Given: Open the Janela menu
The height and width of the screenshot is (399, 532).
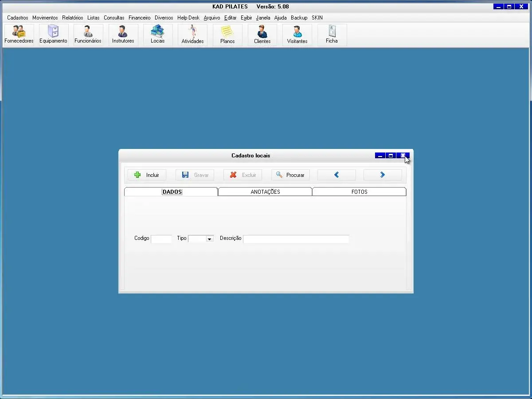Looking at the screenshot, I should click(x=263, y=18).
